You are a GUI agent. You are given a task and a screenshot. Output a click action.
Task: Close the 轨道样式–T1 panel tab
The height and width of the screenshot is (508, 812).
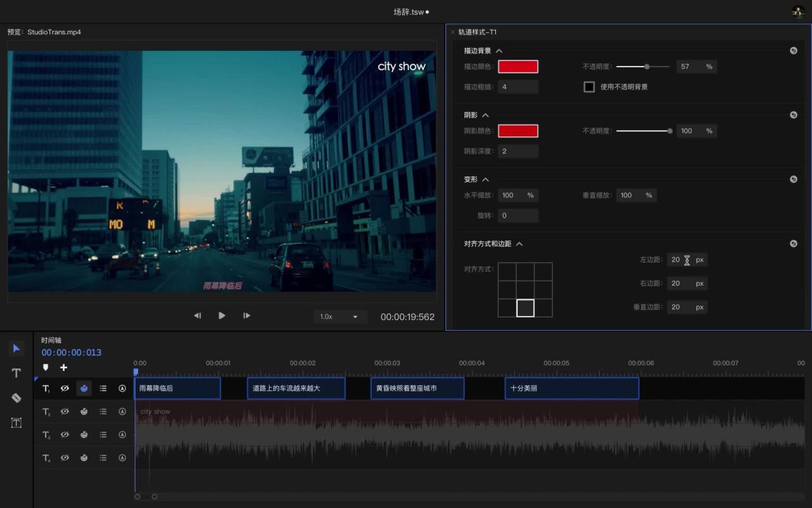452,32
